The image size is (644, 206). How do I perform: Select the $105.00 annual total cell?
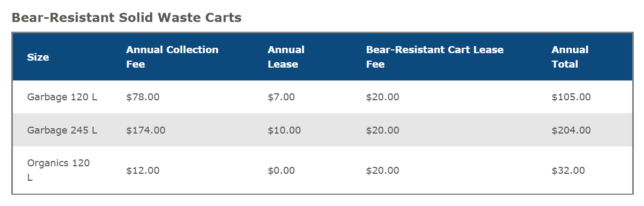(x=571, y=97)
